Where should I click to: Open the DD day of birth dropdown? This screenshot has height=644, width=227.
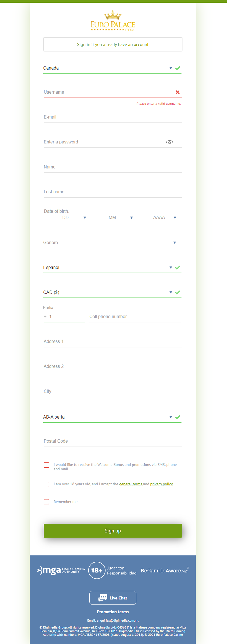click(x=65, y=218)
